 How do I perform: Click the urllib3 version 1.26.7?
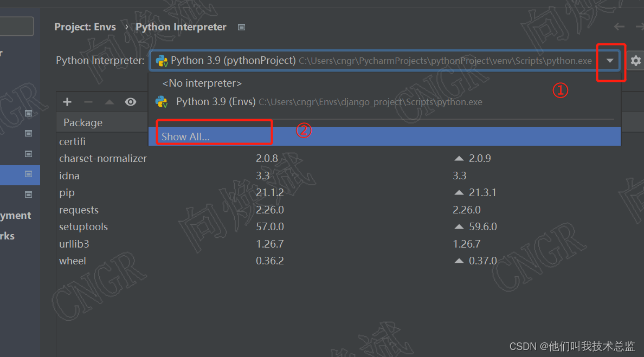[270, 244]
